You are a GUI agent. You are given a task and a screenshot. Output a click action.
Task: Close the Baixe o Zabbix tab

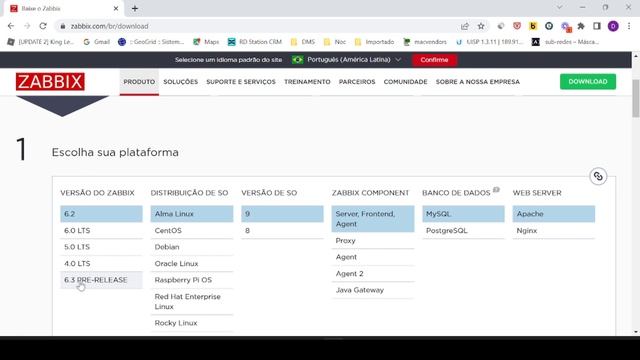click(116, 8)
